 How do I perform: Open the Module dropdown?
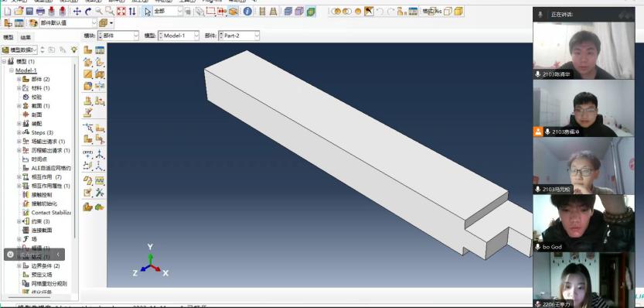coord(118,36)
